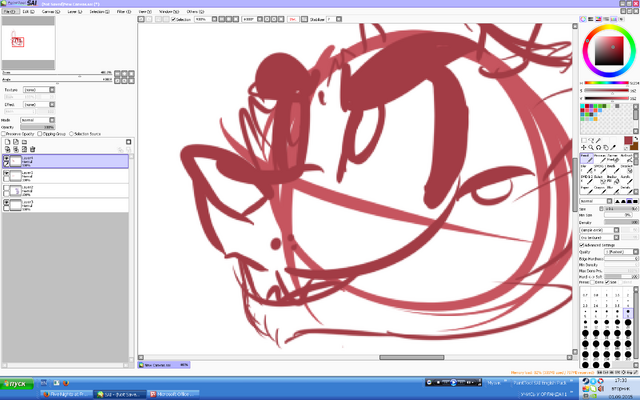Viewport: 640px width, 400px height.
Task: Enable the Clipping Group checkbox
Action: point(40,134)
